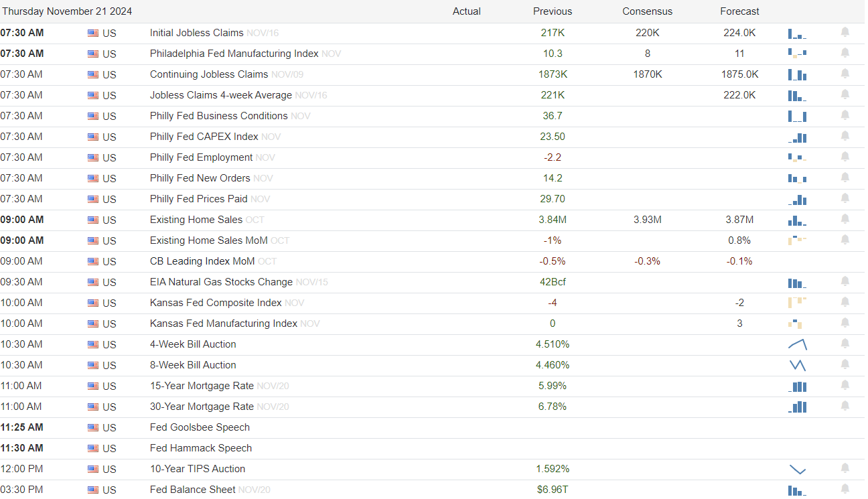868x499 pixels.
Task: Click the 03:30 PM time cell
Action: (21, 490)
